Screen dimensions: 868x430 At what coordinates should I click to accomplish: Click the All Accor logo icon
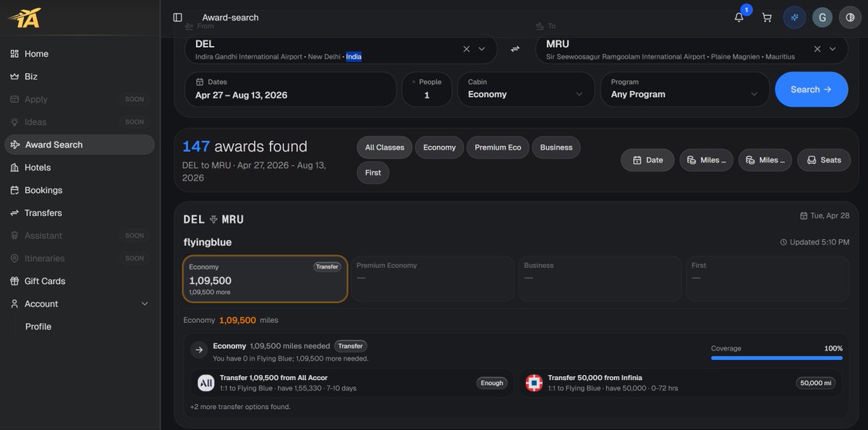(206, 383)
